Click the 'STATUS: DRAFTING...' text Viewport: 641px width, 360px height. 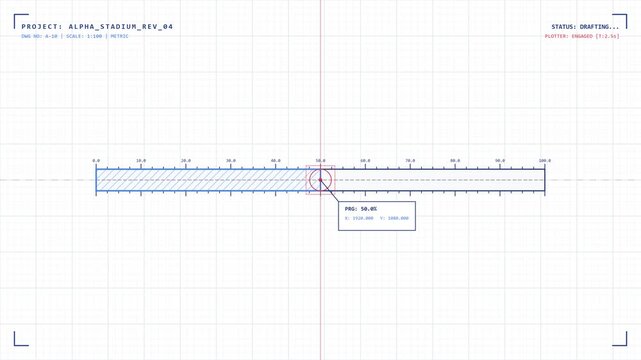coord(585,27)
